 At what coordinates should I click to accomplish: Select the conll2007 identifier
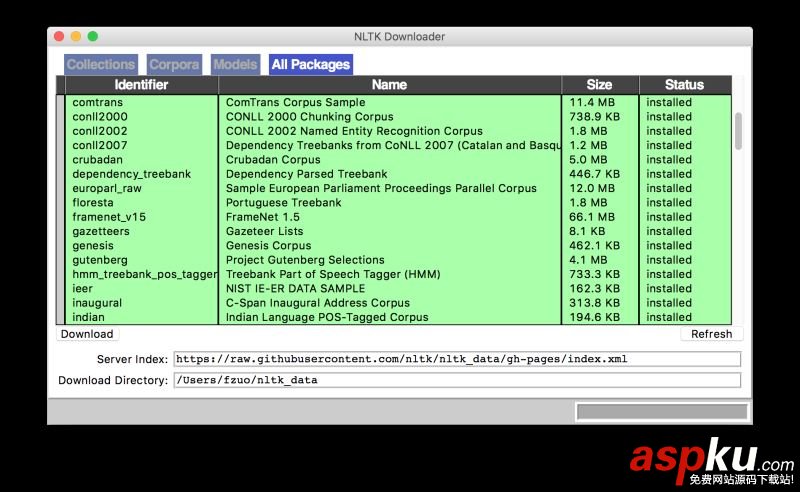(x=100, y=145)
